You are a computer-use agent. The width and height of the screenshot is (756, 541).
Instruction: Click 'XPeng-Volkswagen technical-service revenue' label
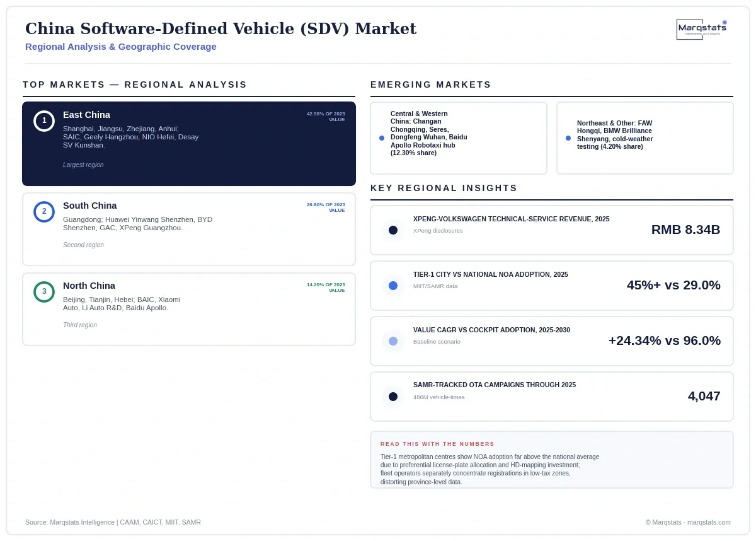(512, 219)
